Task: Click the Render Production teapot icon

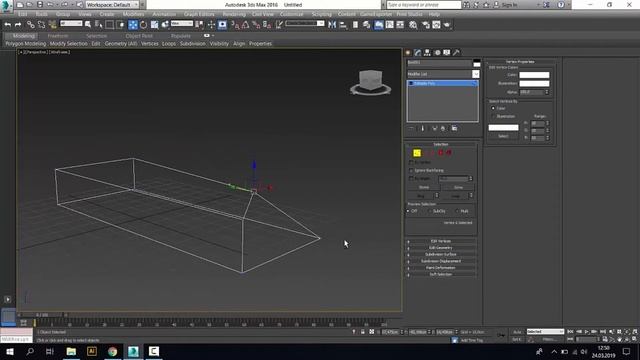Action: [447, 25]
